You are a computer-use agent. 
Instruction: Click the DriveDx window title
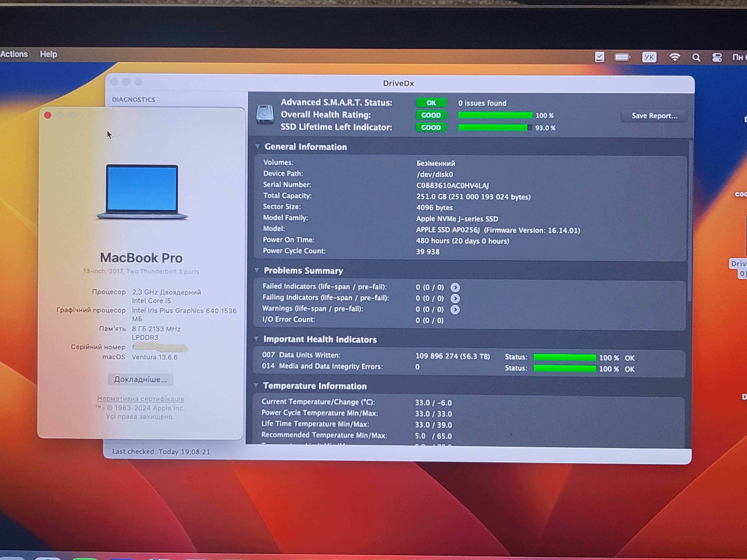click(x=399, y=83)
